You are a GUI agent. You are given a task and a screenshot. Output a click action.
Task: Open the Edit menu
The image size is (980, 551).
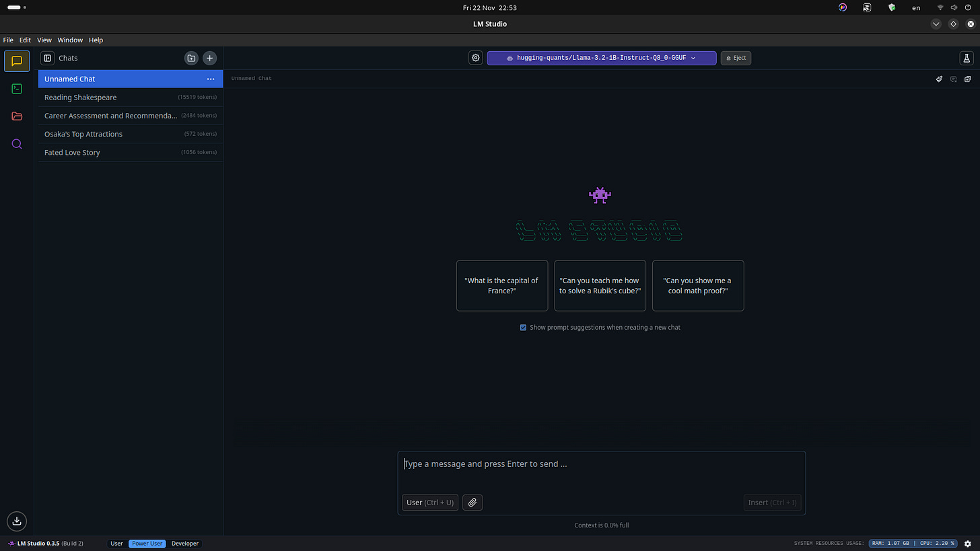click(x=25, y=40)
